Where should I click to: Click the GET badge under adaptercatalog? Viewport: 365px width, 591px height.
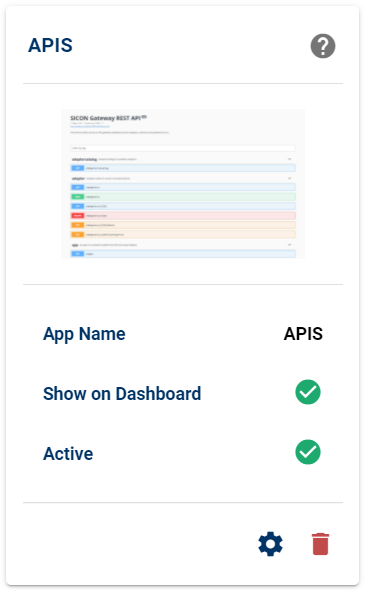pos(78,168)
